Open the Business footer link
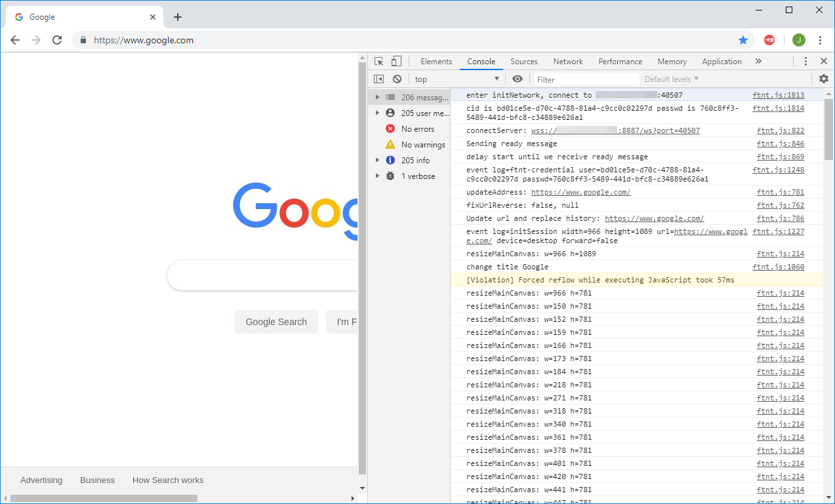Viewport: 835px width, 504px height. 97,480
